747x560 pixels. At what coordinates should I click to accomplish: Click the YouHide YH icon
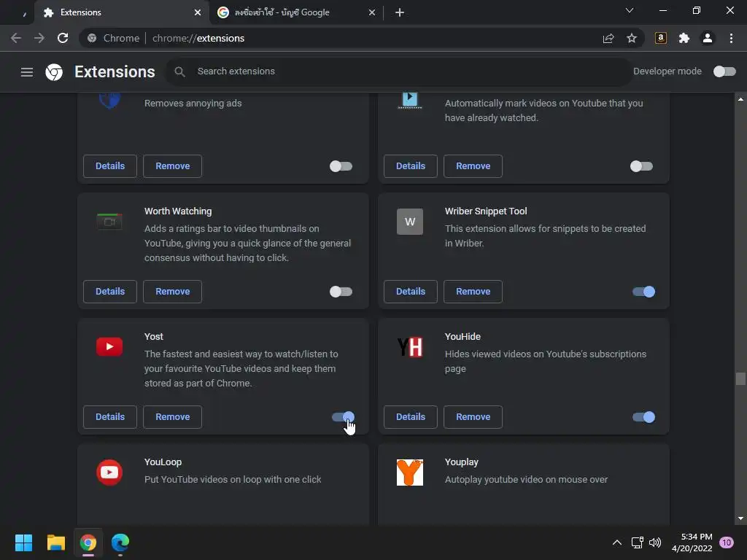click(410, 346)
